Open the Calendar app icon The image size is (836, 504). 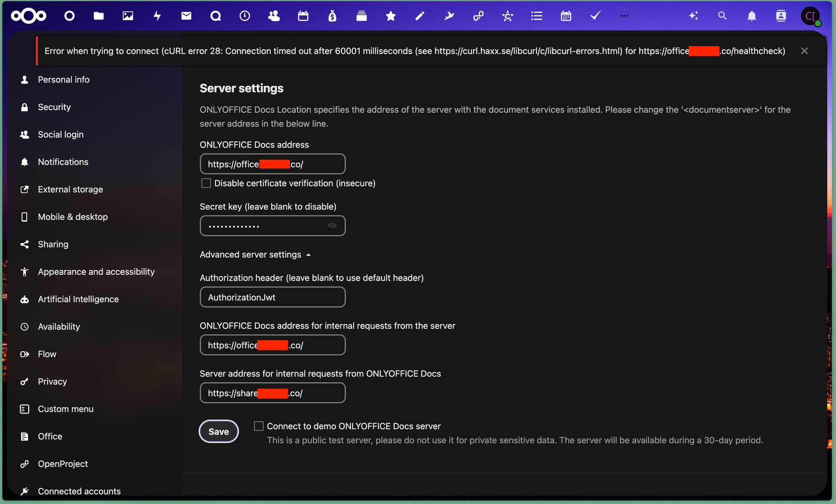point(303,16)
